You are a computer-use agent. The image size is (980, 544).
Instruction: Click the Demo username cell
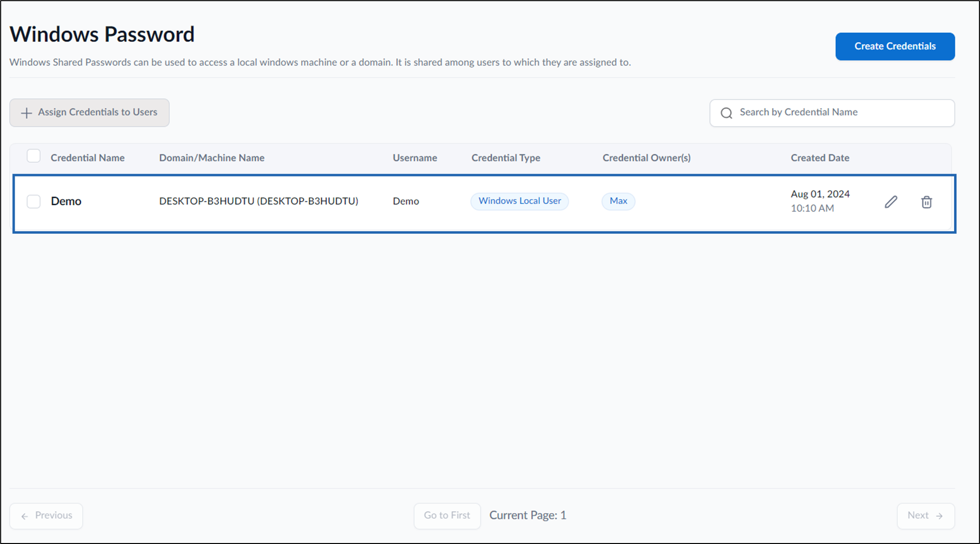pyautogui.click(x=406, y=201)
